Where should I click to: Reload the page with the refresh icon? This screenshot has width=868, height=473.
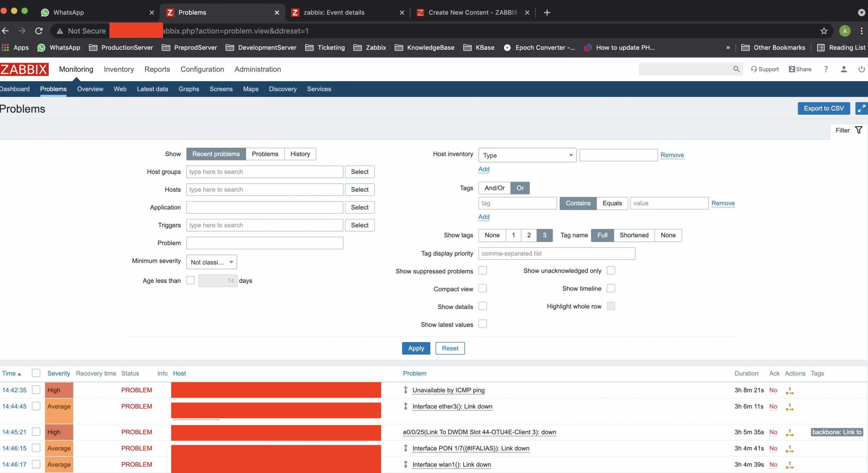(39, 31)
